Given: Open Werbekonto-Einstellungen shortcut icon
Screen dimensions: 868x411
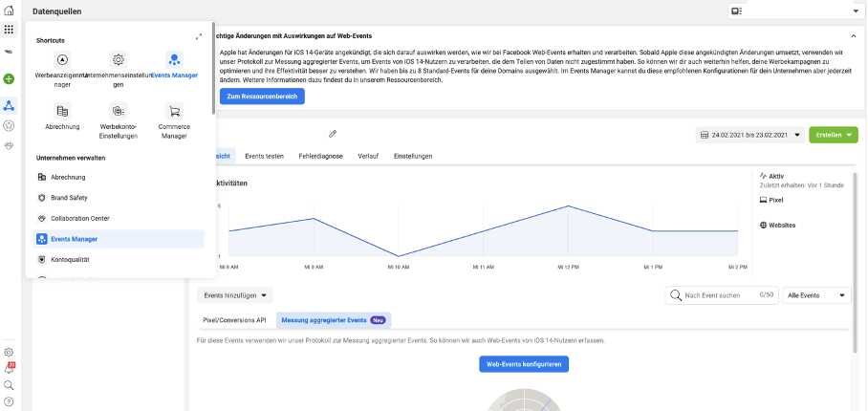Looking at the screenshot, I should click(x=118, y=111).
